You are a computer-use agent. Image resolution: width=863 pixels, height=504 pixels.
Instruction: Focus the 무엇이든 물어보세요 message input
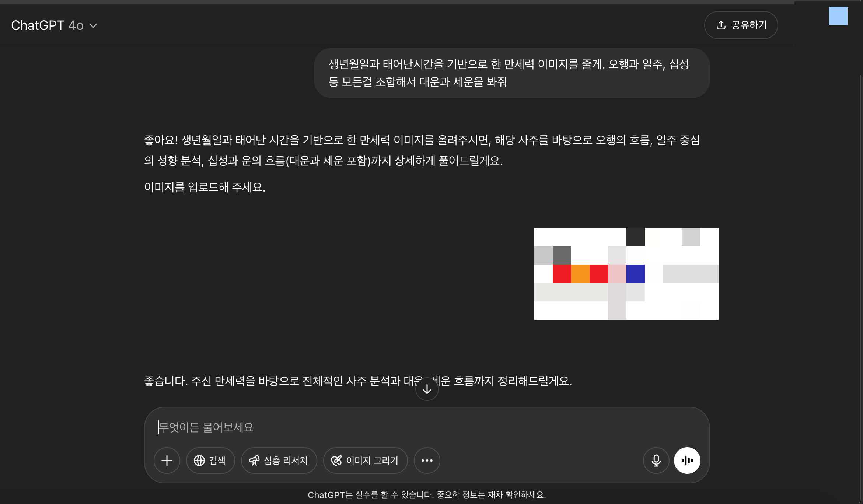pyautogui.click(x=368, y=427)
